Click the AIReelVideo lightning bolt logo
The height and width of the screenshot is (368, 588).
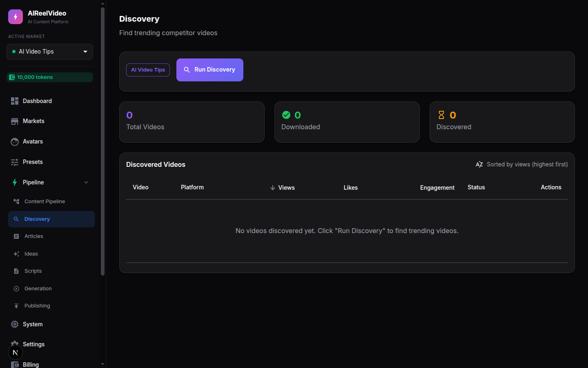15,17
